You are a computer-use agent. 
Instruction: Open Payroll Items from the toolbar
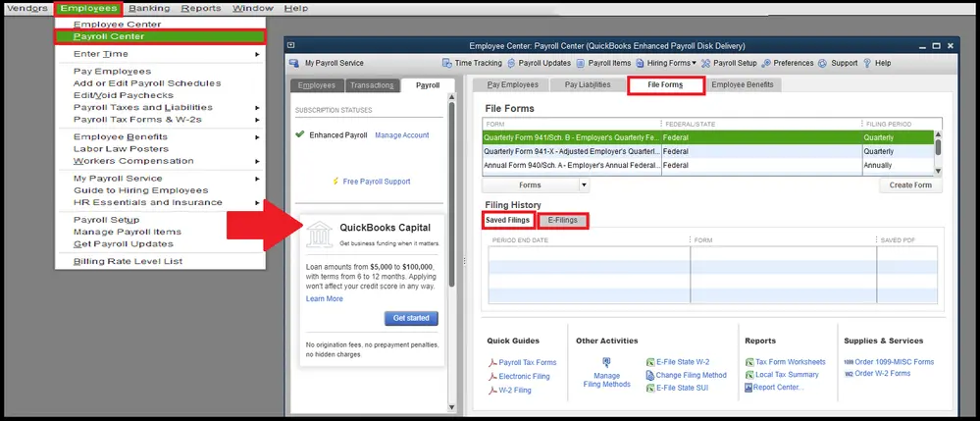click(x=581, y=63)
